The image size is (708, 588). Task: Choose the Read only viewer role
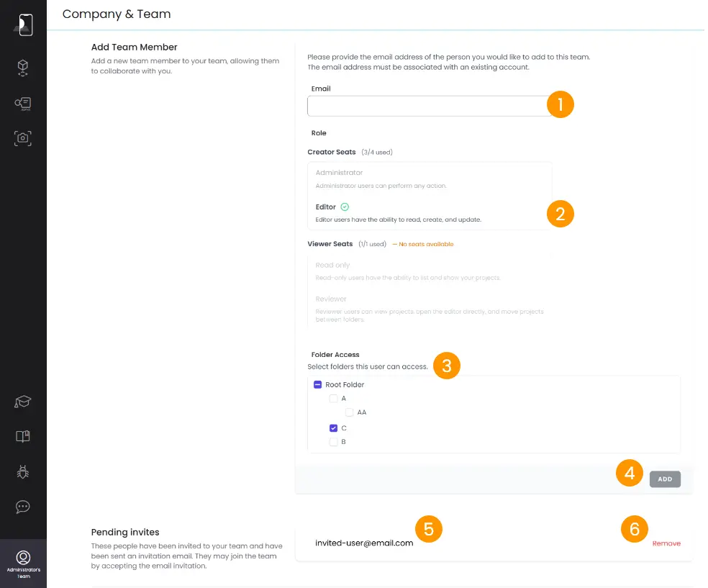pos(332,266)
